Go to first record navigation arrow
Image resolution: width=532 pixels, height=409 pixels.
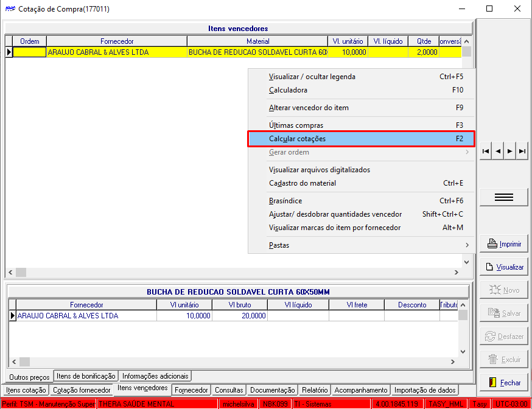[486, 152]
